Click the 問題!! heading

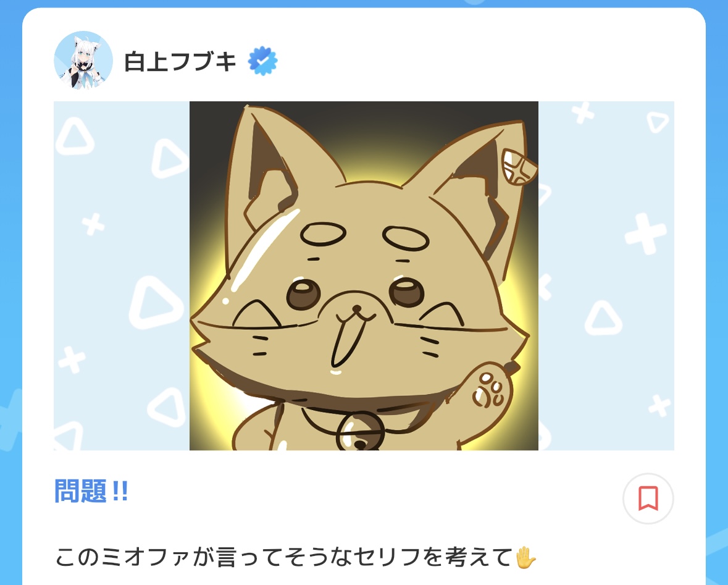[x=91, y=490]
